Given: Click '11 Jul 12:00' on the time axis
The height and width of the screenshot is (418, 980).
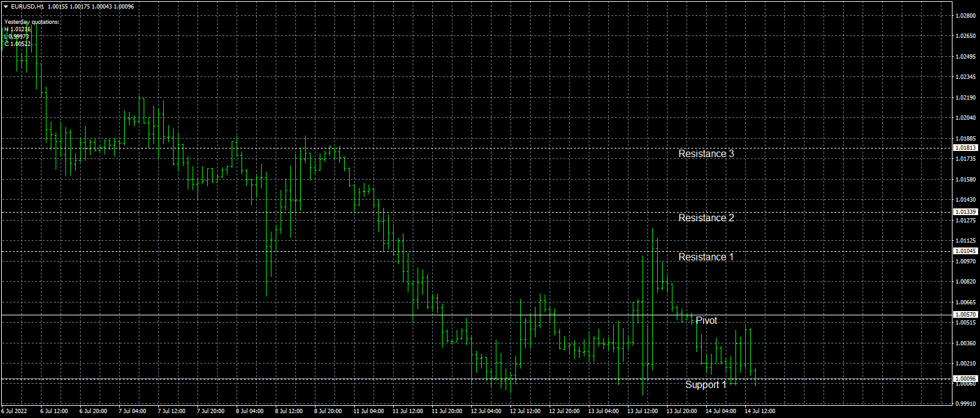Looking at the screenshot, I should tap(408, 411).
